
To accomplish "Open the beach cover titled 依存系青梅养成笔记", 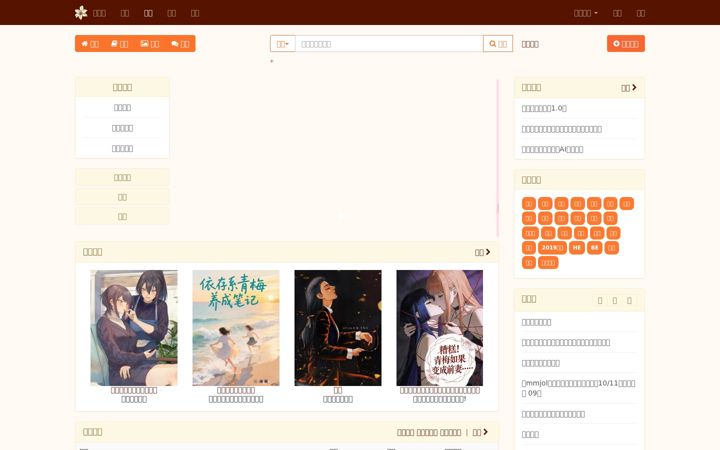I will tap(236, 328).
